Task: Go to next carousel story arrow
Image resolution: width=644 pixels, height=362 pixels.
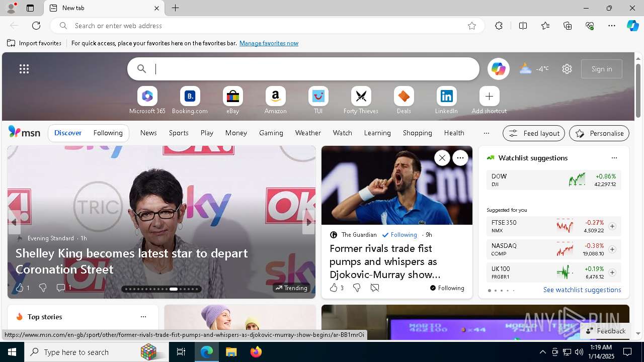Action: 308,222
